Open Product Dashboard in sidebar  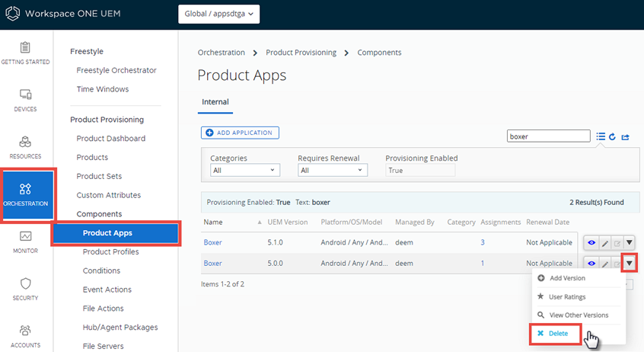click(x=111, y=139)
